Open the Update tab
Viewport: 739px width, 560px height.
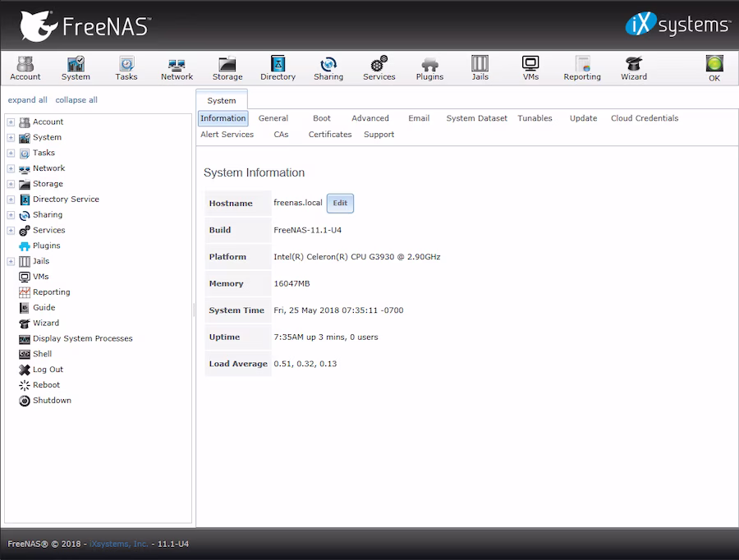pos(583,118)
